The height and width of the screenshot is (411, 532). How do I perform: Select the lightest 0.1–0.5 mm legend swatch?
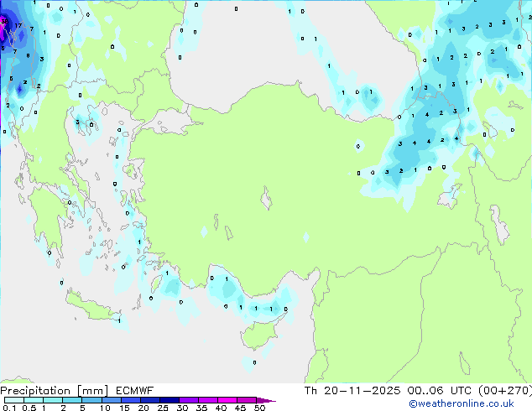(x=14, y=400)
